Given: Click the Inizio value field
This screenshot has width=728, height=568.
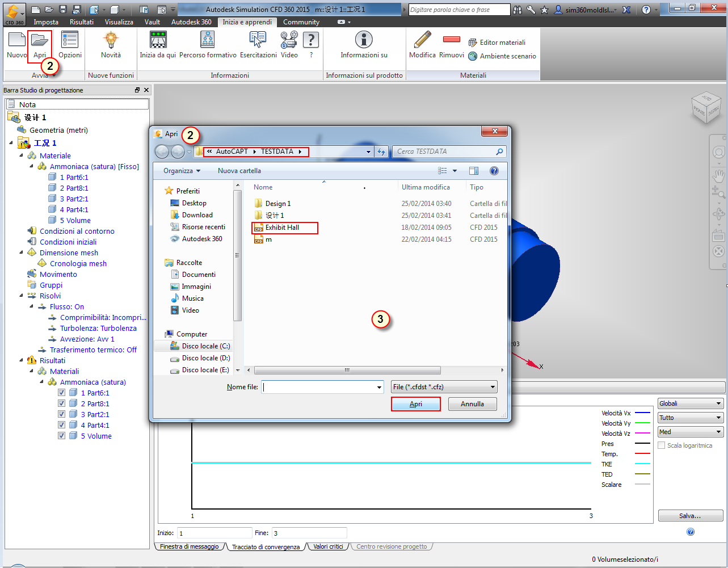Looking at the screenshot, I should pyautogui.click(x=214, y=533).
